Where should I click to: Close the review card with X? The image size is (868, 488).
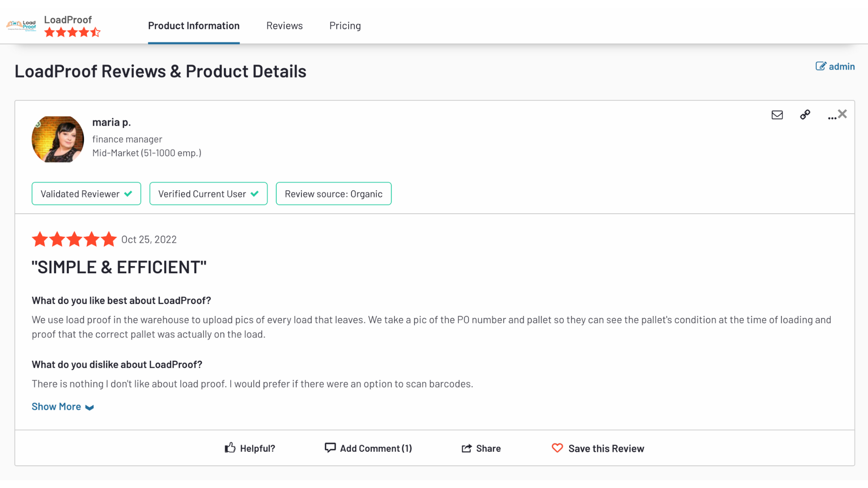[843, 114]
